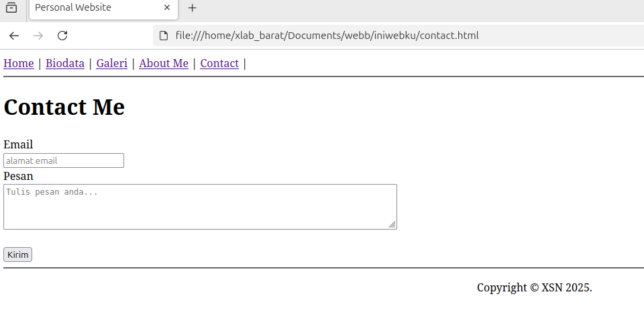Viewport: 644px width, 327px height.
Task: Open the About Me link
Action: coord(164,63)
